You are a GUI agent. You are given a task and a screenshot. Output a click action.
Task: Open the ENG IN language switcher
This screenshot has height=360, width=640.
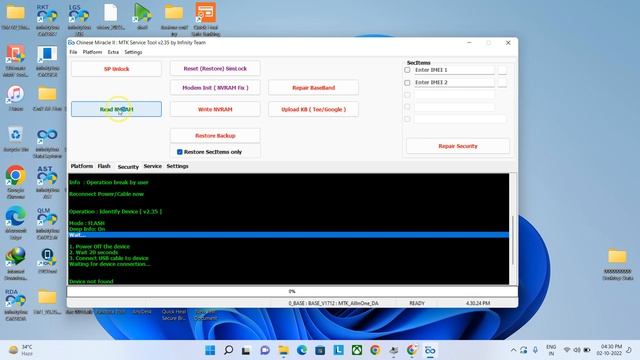(x=551, y=350)
